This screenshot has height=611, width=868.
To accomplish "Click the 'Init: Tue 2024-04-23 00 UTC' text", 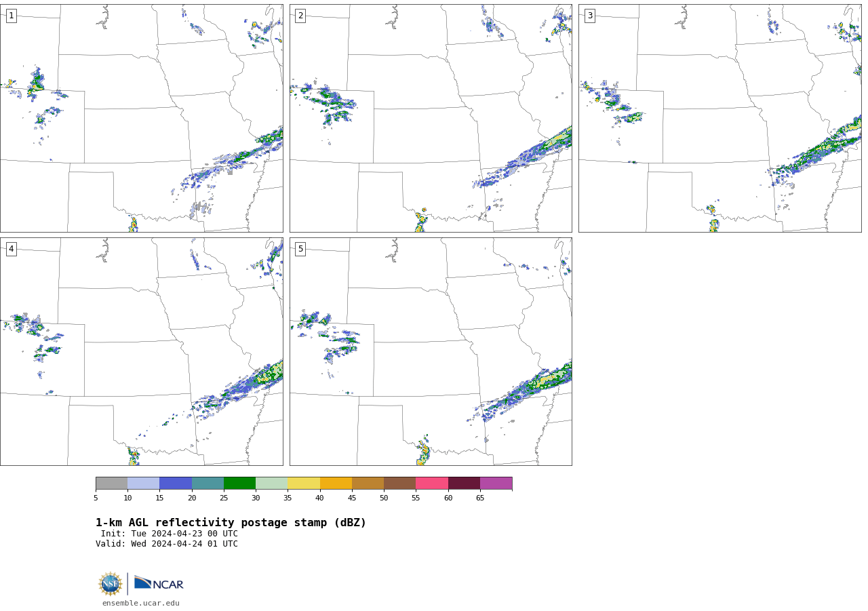I will (x=170, y=534).
